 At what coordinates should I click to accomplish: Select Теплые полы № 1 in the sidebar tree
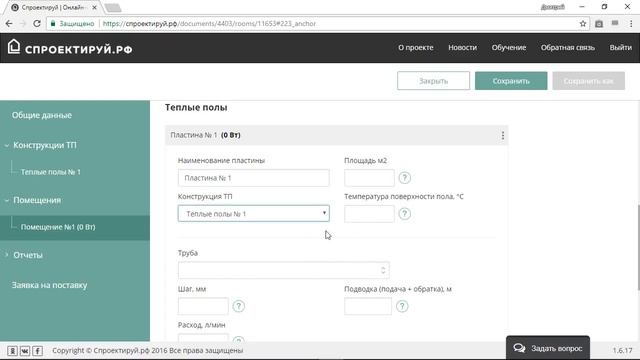point(51,172)
